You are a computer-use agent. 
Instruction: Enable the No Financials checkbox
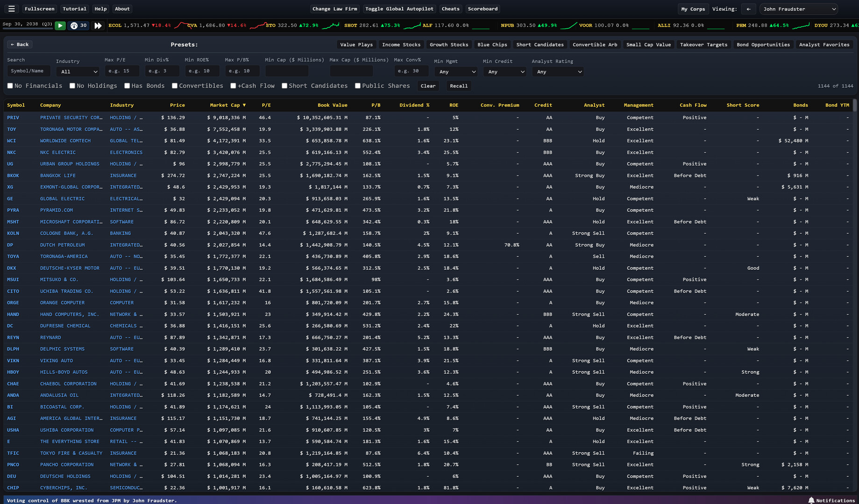pos(10,86)
